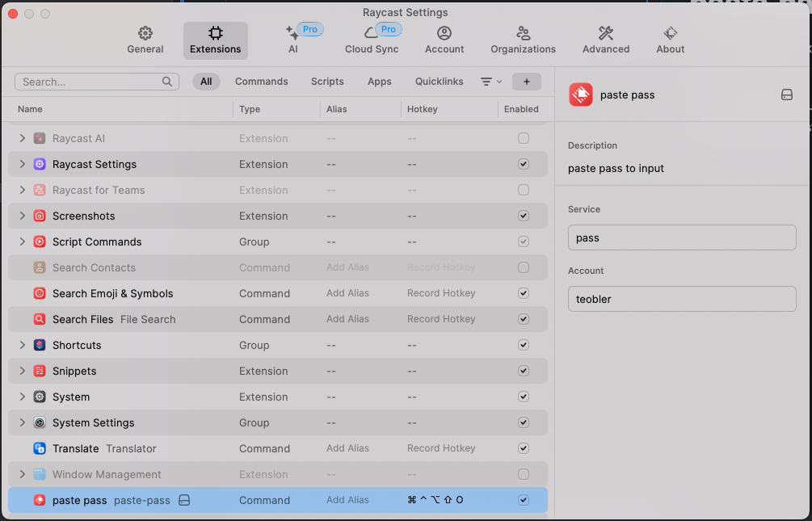Click the search magnifier icon

pos(166,82)
